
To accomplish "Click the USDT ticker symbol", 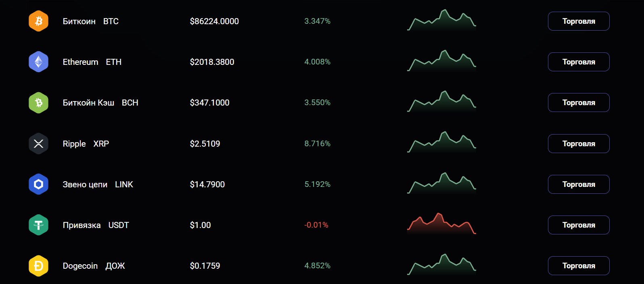I will click(x=119, y=225).
